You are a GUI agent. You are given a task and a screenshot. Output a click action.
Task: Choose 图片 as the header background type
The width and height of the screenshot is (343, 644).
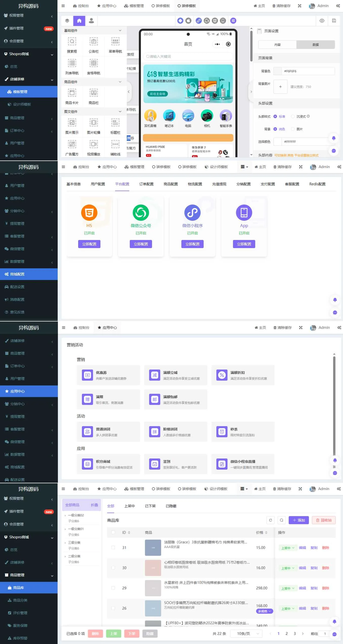(293, 129)
